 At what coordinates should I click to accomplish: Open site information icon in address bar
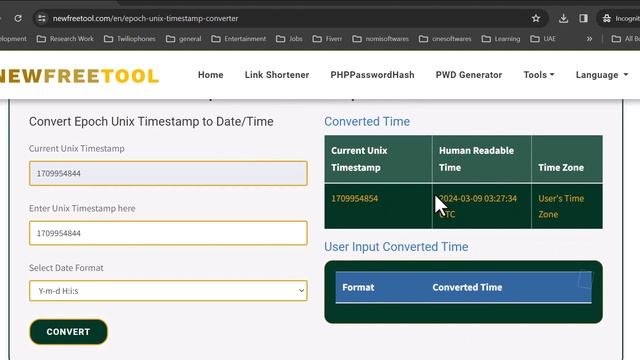click(x=42, y=18)
